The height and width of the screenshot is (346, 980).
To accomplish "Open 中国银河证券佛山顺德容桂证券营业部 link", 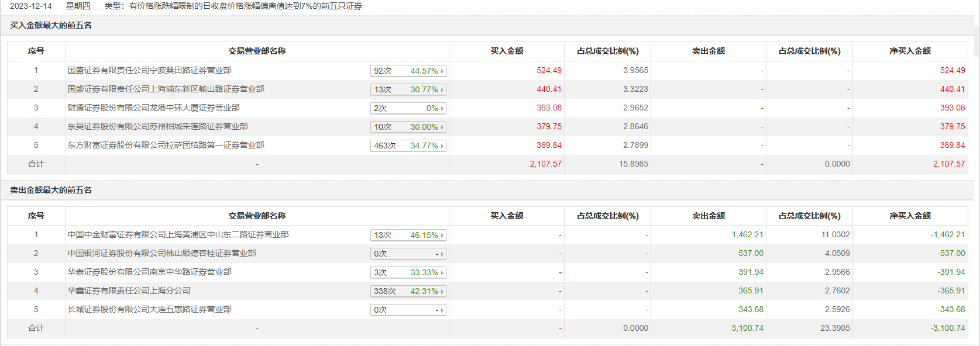I will click(161, 253).
